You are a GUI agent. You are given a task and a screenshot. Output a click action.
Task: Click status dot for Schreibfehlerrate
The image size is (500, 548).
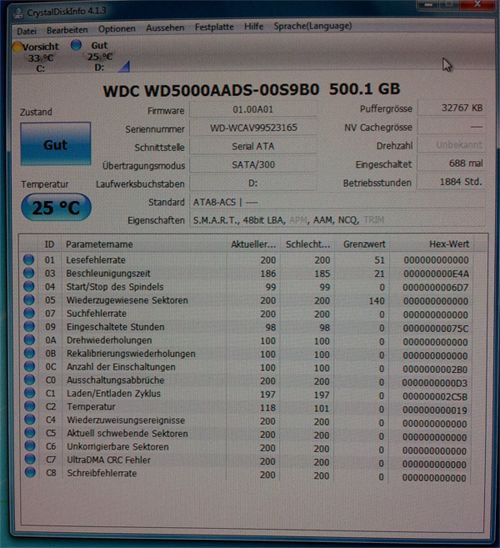[x=30, y=473]
